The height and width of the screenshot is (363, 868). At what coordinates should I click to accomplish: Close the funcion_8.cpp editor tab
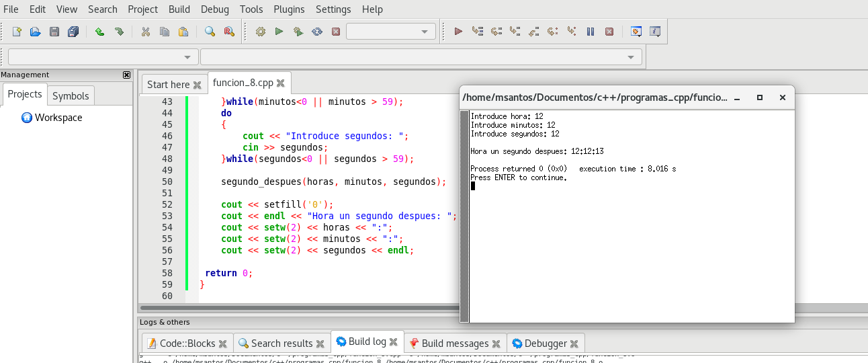pyautogui.click(x=281, y=83)
